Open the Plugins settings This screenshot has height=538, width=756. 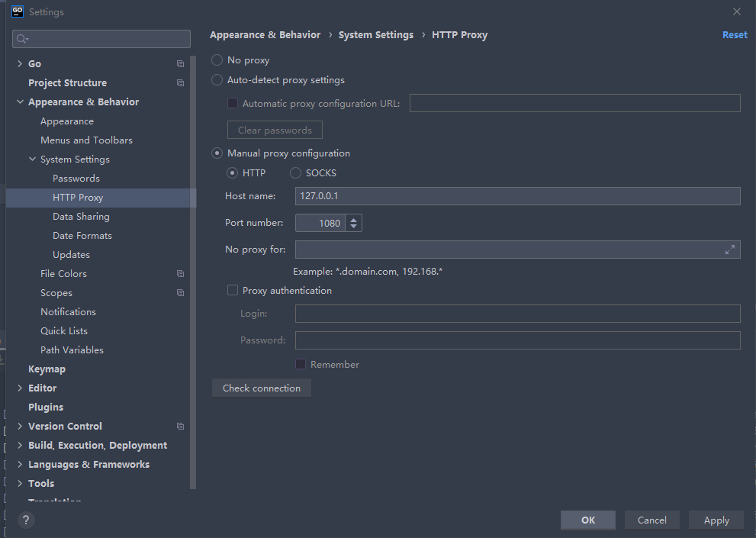(x=46, y=408)
